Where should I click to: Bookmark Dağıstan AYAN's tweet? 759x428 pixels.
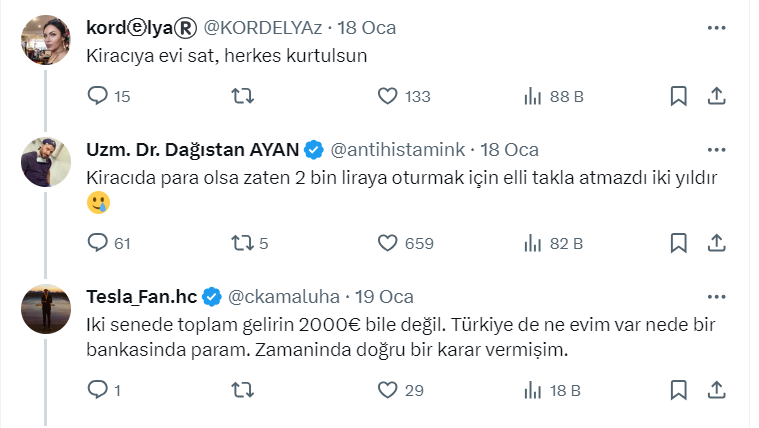point(678,242)
